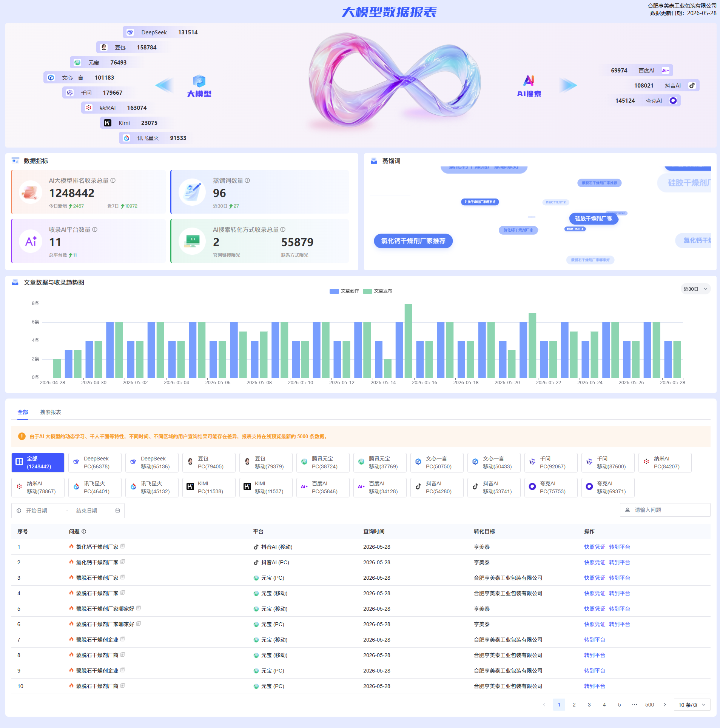
Task: Switch to the 搜索报表 tab
Action: [x=51, y=412]
